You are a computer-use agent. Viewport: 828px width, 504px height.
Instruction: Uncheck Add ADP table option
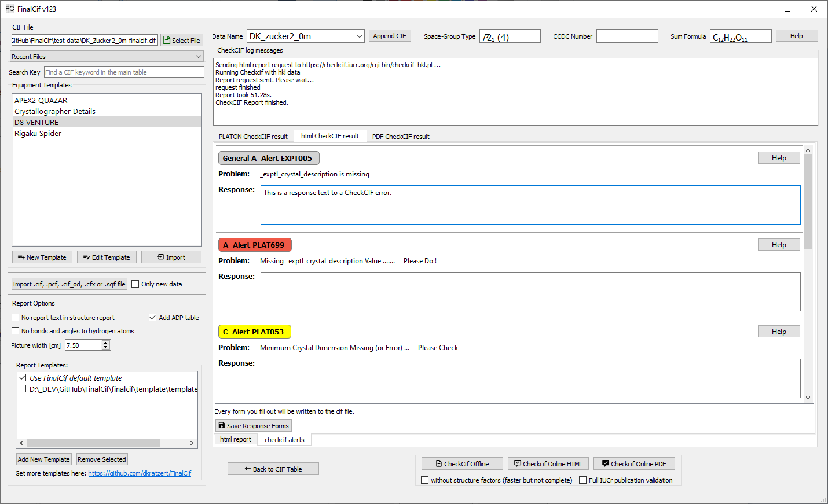[153, 318]
